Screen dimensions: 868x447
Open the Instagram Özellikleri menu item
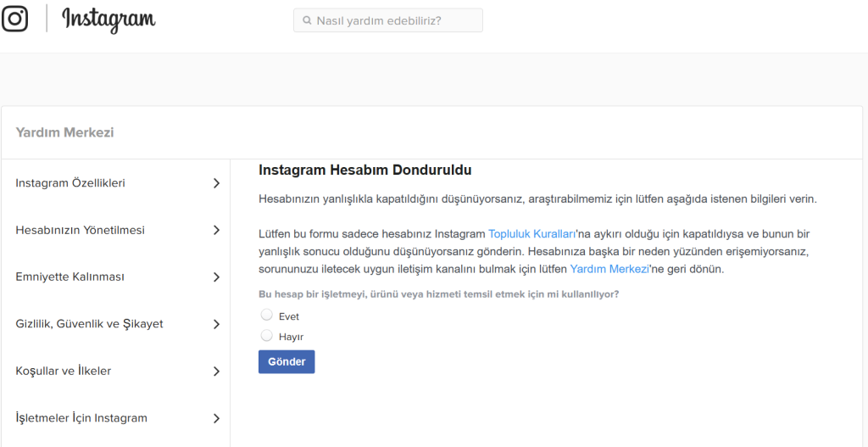pyautogui.click(x=70, y=183)
